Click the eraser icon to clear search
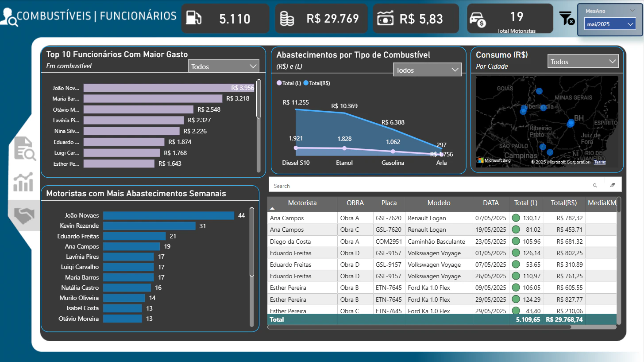The width and height of the screenshot is (644, 362). pos(613,185)
